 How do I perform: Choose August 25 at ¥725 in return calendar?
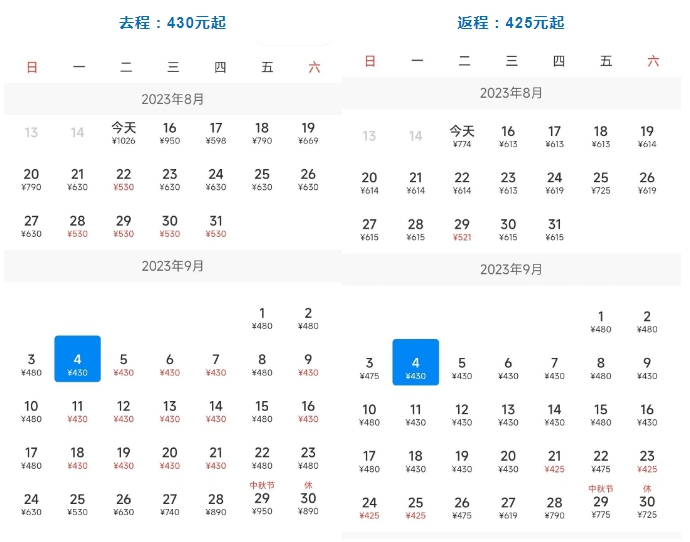[601, 183]
